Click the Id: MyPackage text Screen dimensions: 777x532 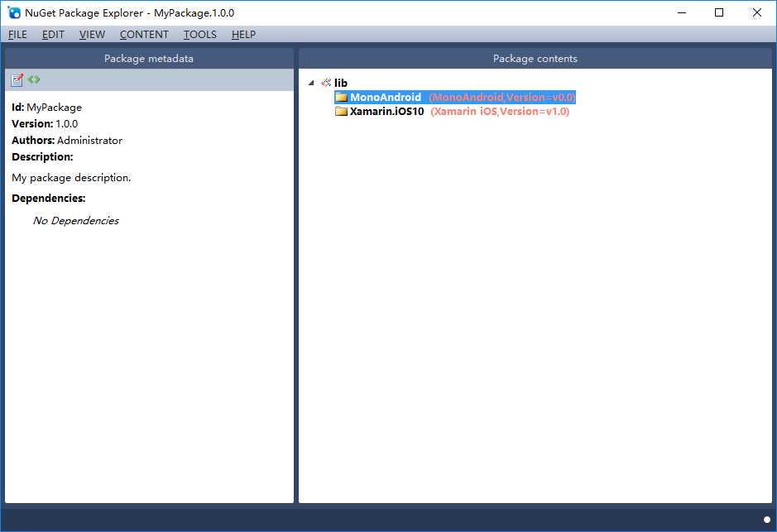tap(46, 108)
